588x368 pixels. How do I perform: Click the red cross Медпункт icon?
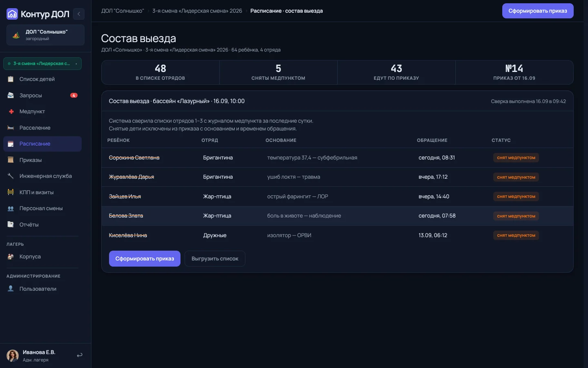pos(11,111)
